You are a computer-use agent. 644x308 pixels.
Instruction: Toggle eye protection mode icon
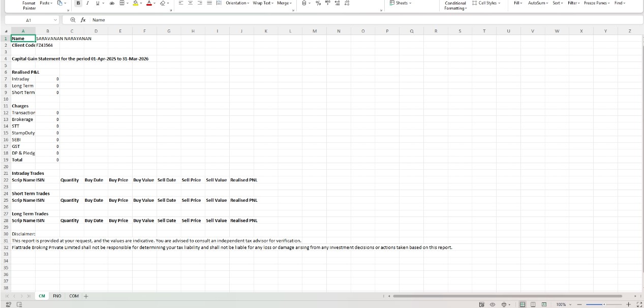coord(492,304)
